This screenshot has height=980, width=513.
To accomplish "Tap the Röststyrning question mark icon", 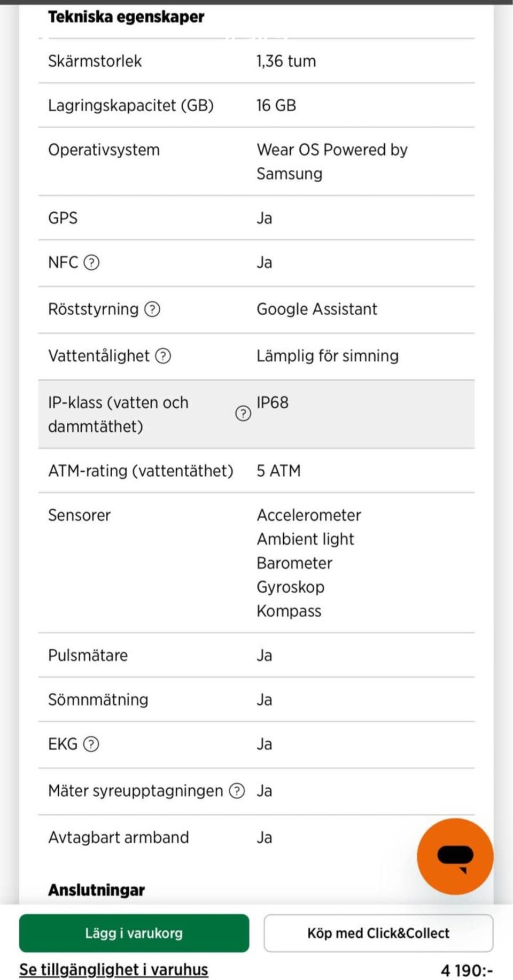I will point(152,309).
